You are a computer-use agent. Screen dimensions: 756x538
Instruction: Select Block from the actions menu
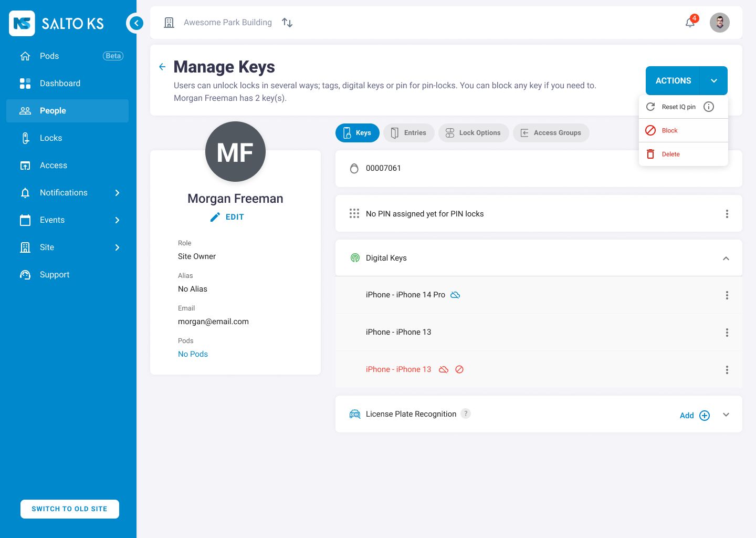(x=669, y=130)
